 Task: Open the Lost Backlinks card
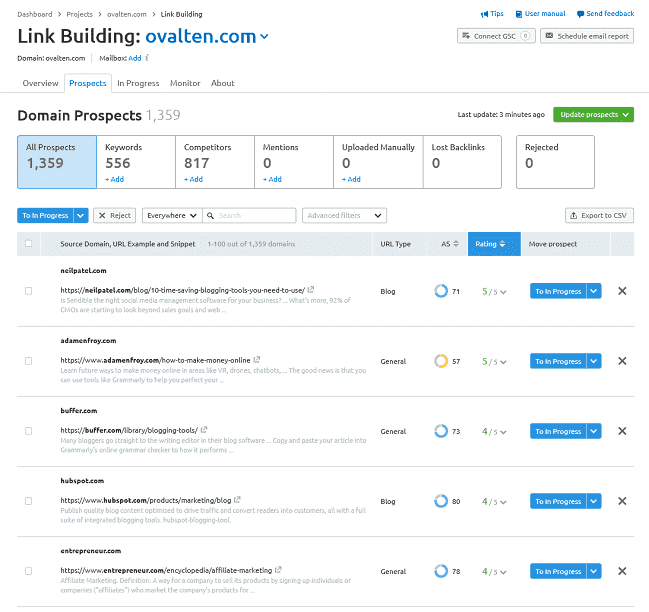point(462,162)
